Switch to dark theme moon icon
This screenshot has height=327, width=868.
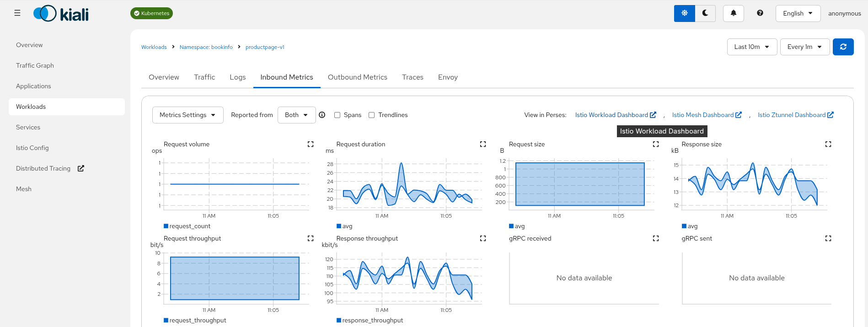[705, 13]
